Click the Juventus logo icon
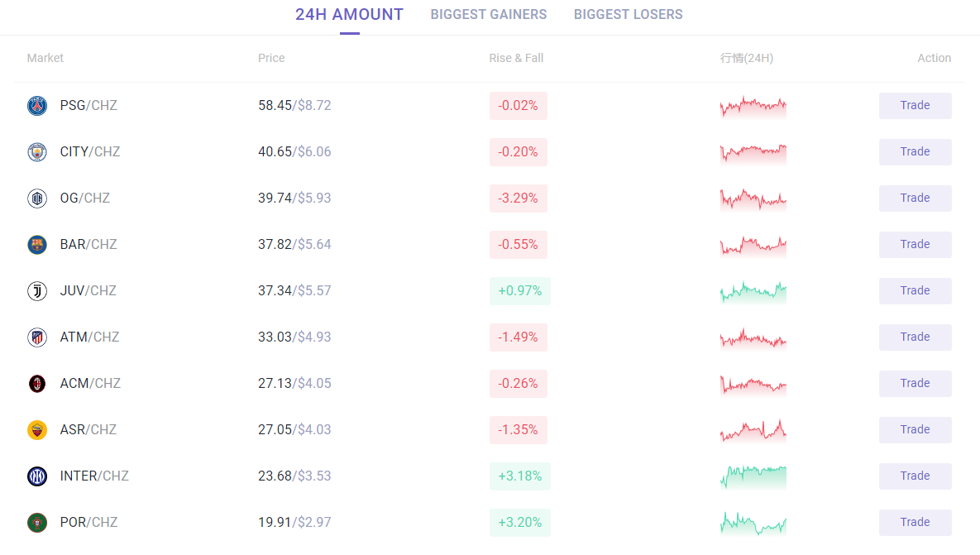980x555 pixels. tap(37, 291)
